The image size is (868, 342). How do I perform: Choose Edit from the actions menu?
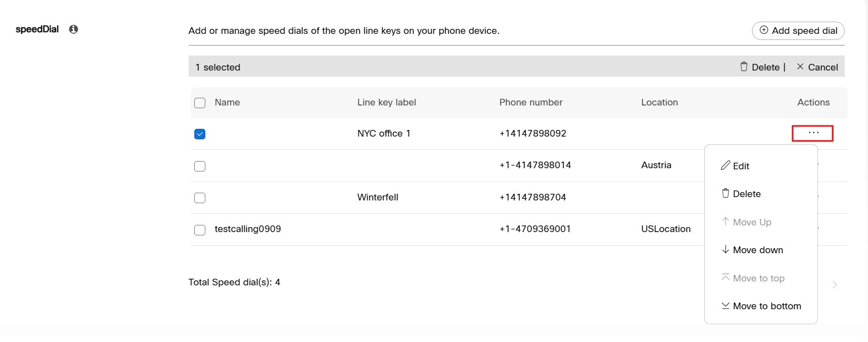tap(741, 166)
